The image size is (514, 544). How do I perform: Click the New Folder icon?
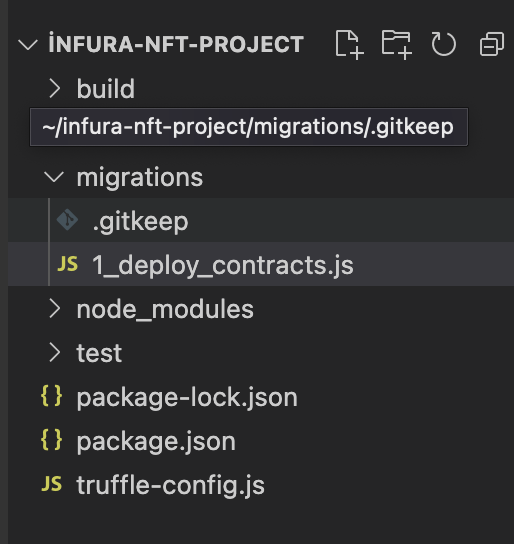(397, 45)
